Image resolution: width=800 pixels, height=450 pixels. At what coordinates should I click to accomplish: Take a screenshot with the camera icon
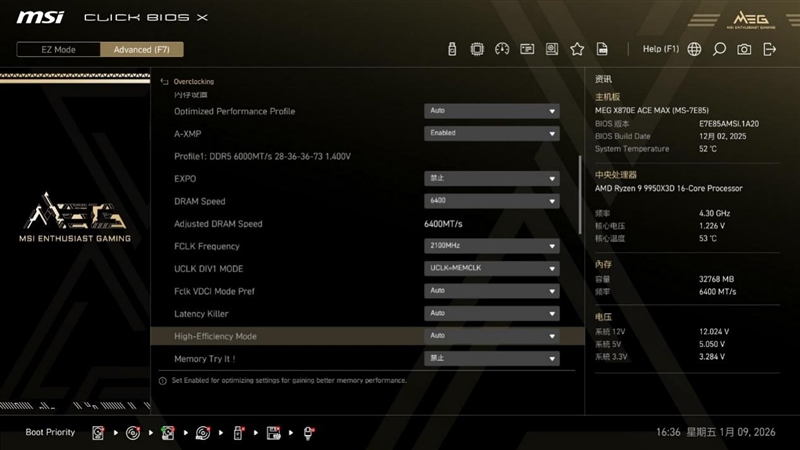[x=744, y=49]
